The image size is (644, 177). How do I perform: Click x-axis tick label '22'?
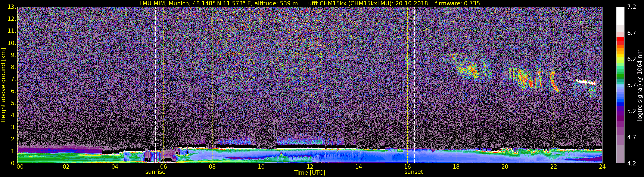tap(554, 167)
